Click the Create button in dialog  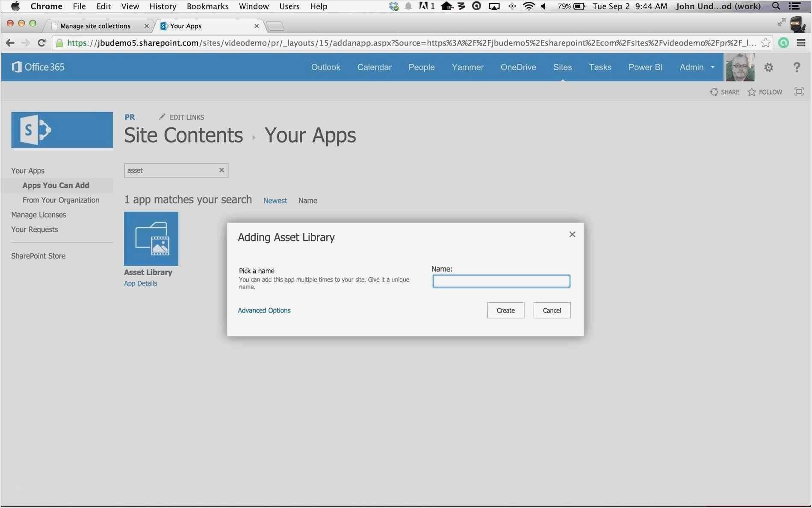pyautogui.click(x=505, y=310)
